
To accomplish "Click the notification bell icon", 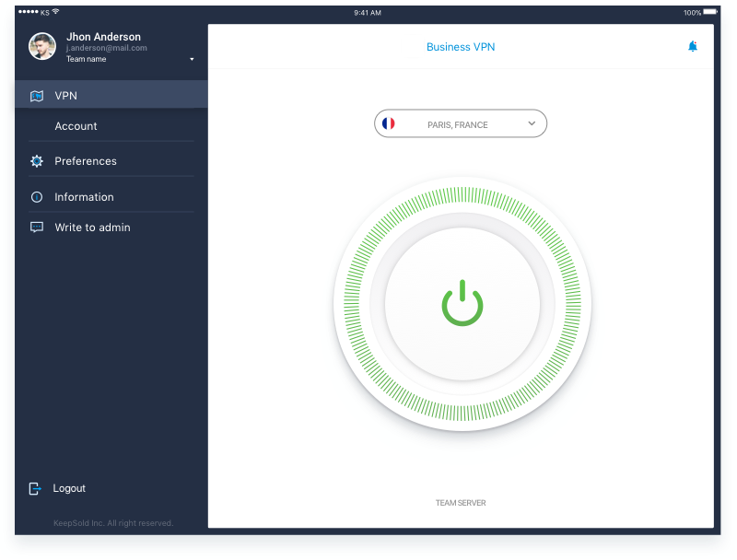I will click(x=693, y=46).
